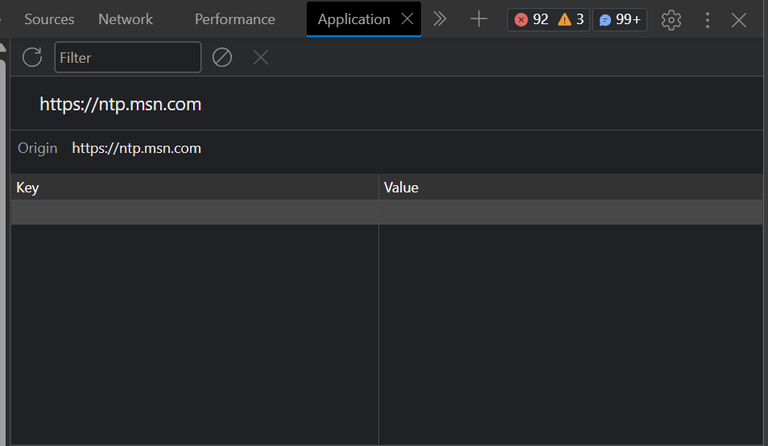This screenshot has width=768, height=446.
Task: Focus the Filter text field
Action: pos(128,57)
